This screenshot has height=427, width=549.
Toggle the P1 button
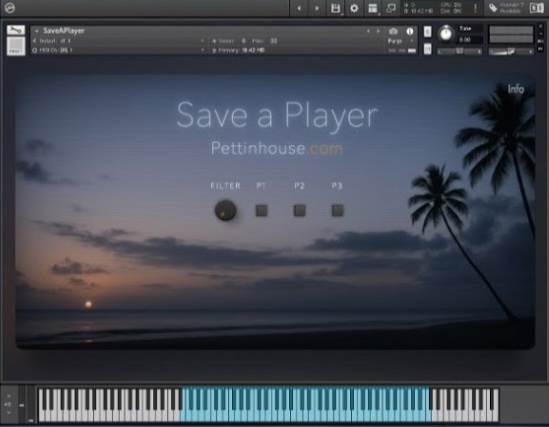(x=262, y=210)
